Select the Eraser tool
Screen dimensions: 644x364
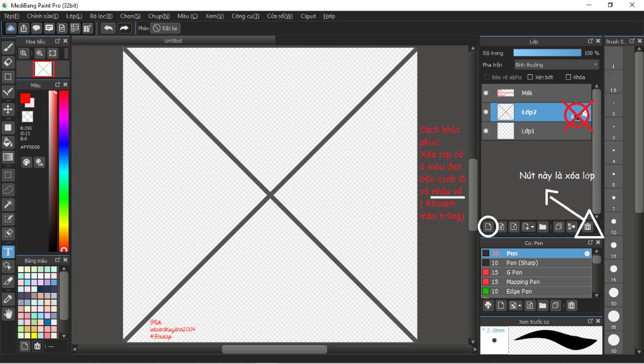pos(8,62)
